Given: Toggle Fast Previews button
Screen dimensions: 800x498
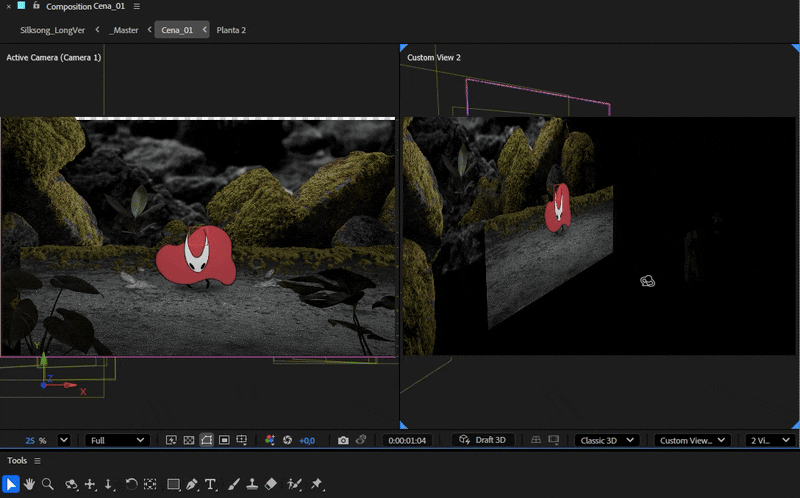Looking at the screenshot, I should point(171,440).
